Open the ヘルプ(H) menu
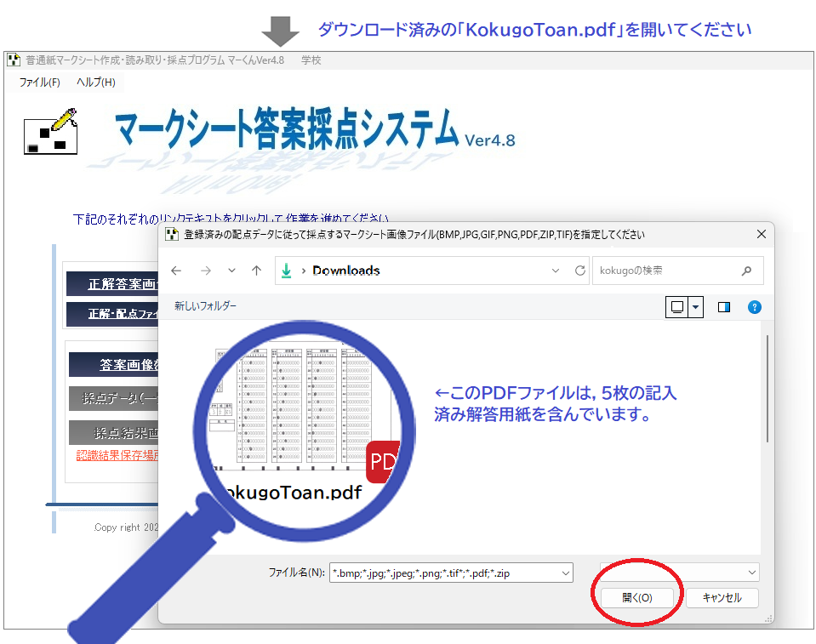This screenshot has height=644, width=816. [95, 83]
